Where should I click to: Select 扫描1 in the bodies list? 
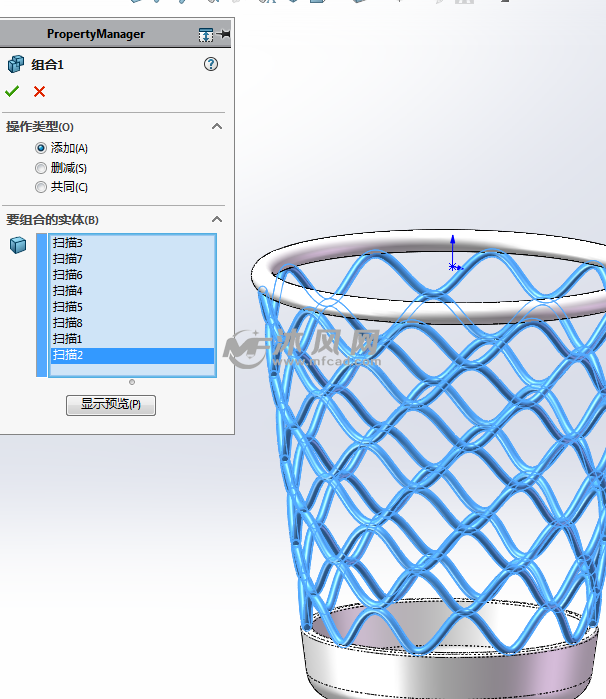pyautogui.click(x=132, y=339)
